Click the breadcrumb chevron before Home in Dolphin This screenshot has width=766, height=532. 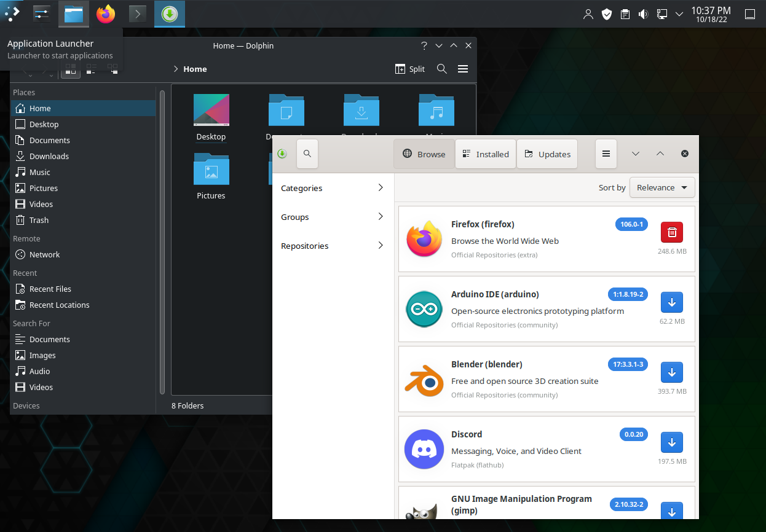176,69
